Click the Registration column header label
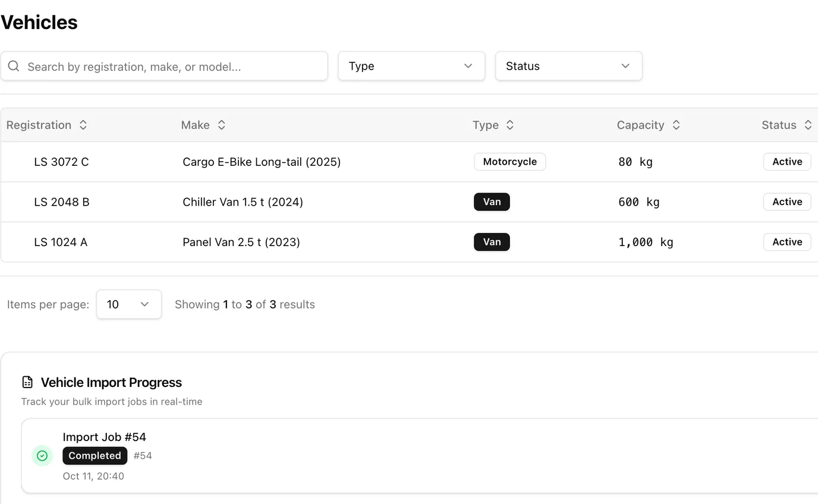 pyautogui.click(x=39, y=125)
